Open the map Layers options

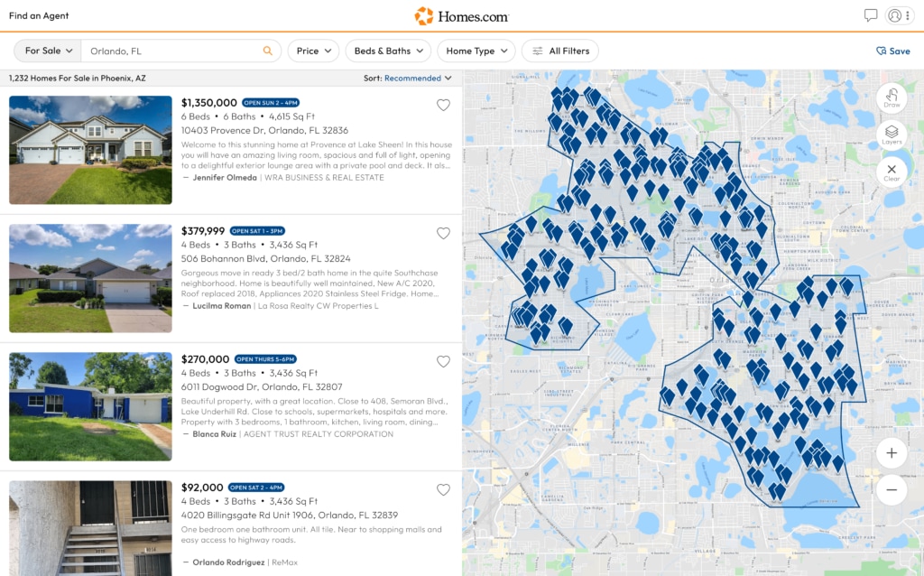coord(892,134)
